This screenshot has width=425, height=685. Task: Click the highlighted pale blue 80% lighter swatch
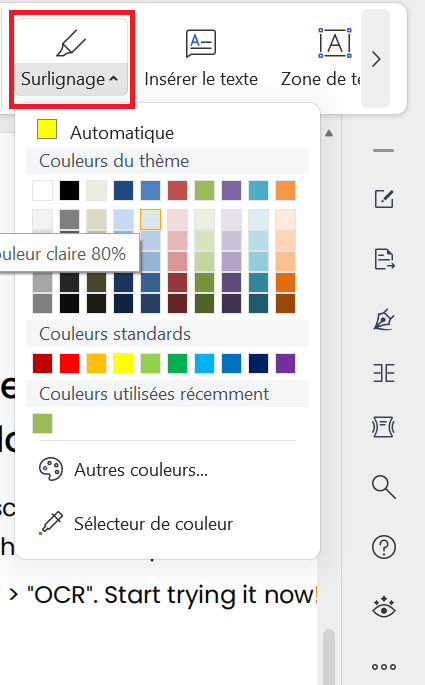point(150,219)
